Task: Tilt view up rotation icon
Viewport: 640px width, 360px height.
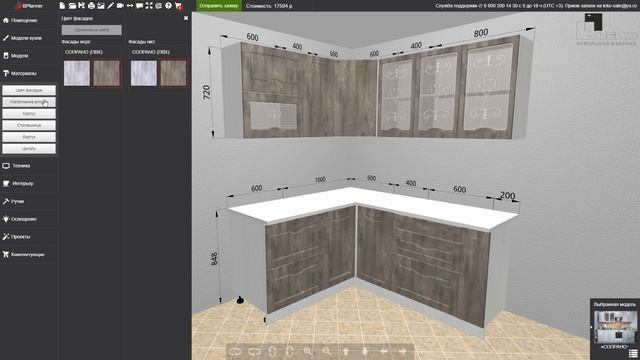Action: coord(273,351)
